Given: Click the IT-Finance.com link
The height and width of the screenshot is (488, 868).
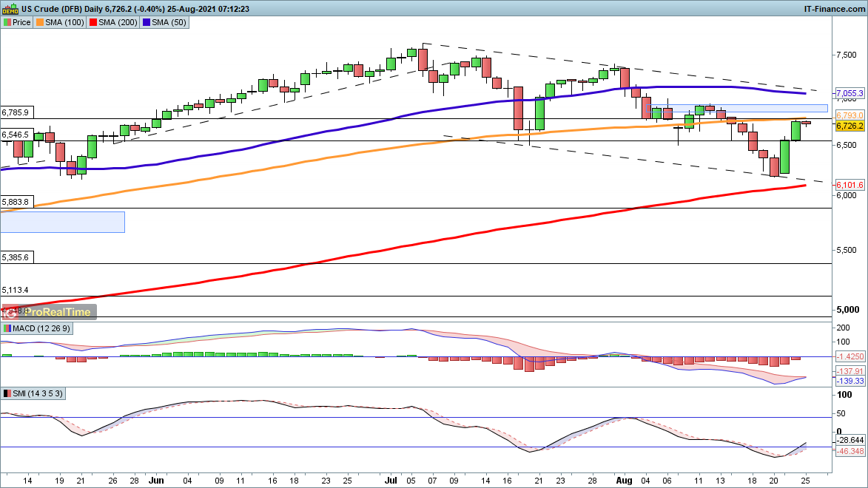Looking at the screenshot, I should coord(834,8).
